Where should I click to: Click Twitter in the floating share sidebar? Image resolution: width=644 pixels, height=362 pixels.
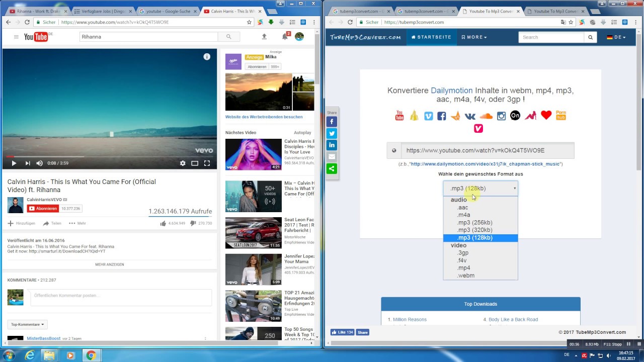(332, 133)
